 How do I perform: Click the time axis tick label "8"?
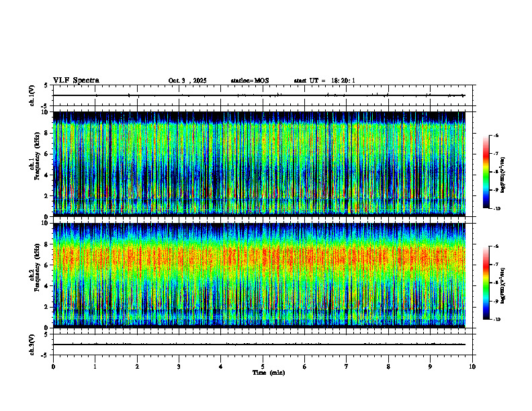point(388,367)
